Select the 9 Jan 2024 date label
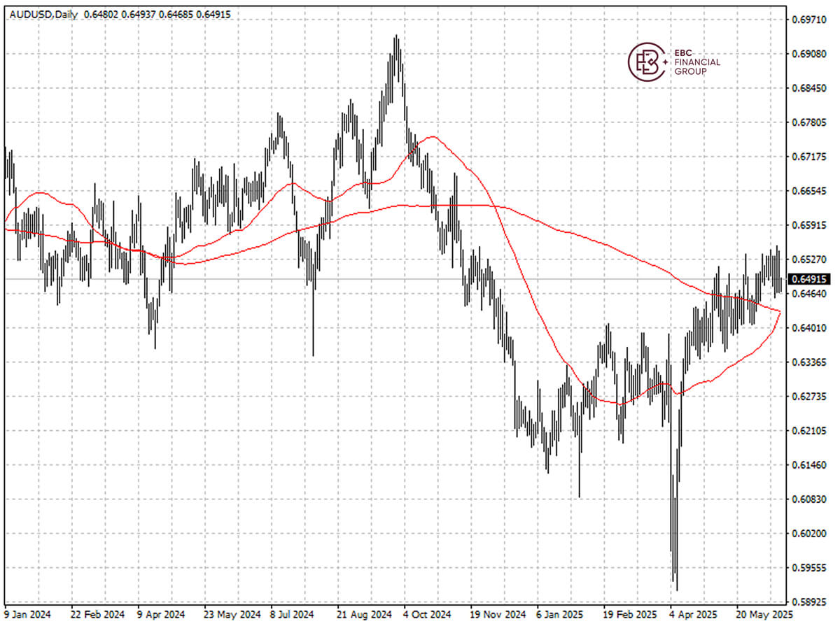Image resolution: width=840 pixels, height=626 pixels. pos(28,614)
